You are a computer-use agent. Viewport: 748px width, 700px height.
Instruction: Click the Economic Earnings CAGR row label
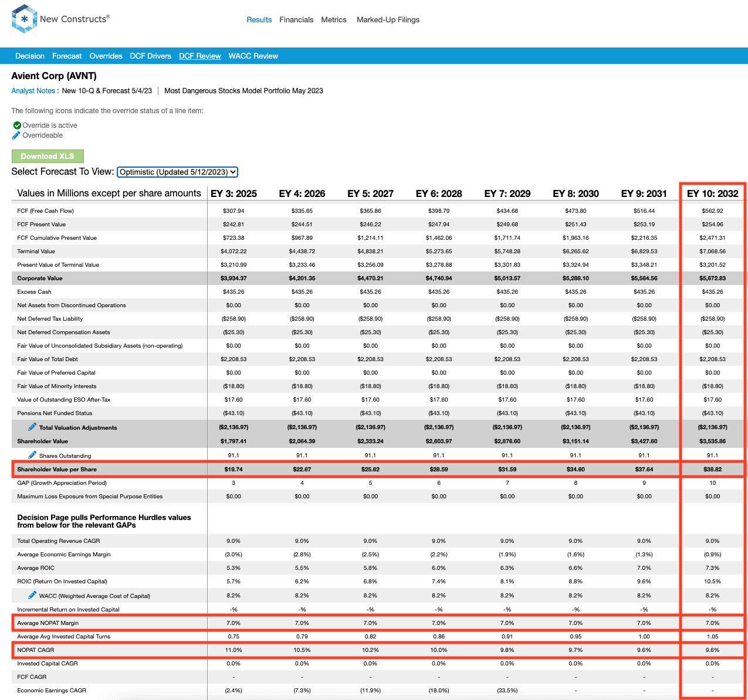click(52, 691)
